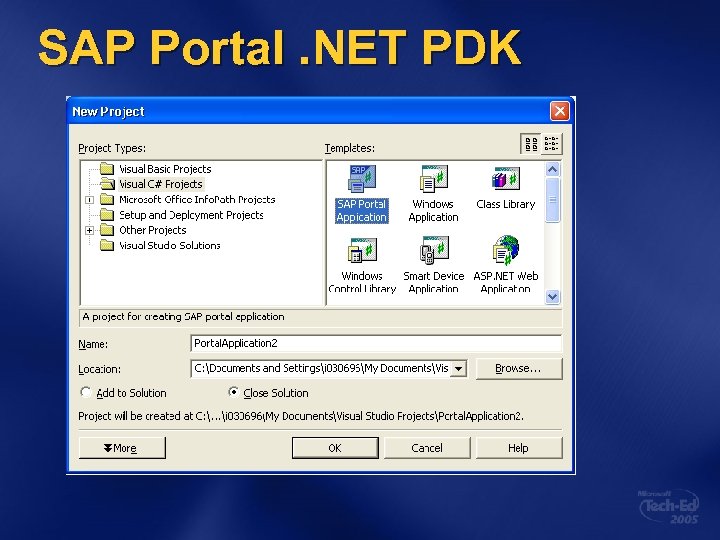Open Help for New Project

[x=519, y=448]
